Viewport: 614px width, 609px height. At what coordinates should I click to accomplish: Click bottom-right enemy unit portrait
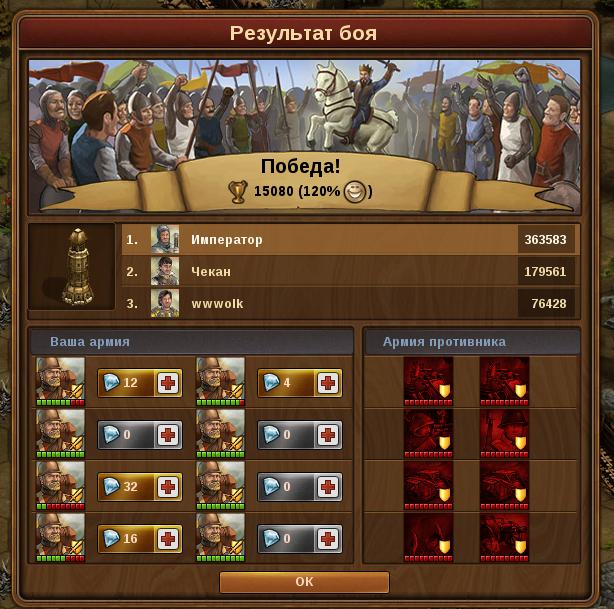click(x=504, y=538)
